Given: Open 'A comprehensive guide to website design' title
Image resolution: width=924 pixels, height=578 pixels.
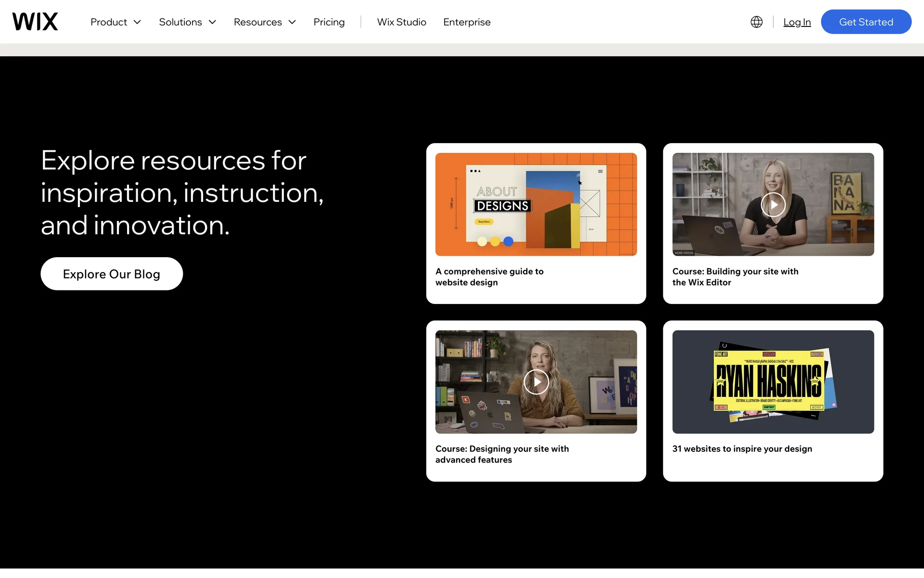Looking at the screenshot, I should coord(489,277).
